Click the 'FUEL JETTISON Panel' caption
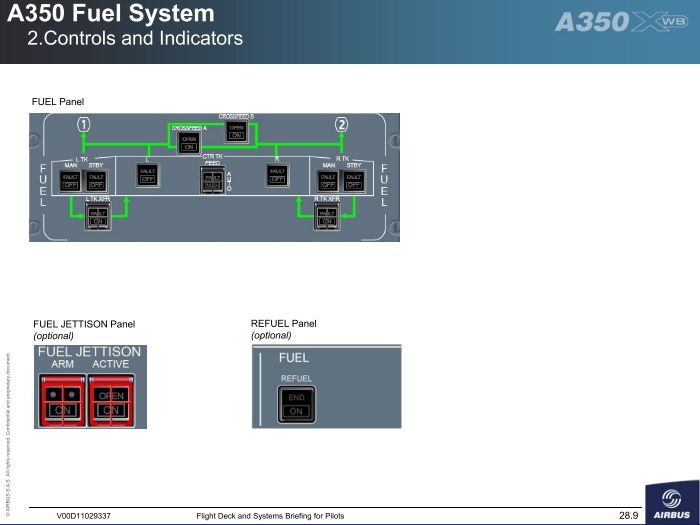The width and height of the screenshot is (700, 525). (84, 324)
